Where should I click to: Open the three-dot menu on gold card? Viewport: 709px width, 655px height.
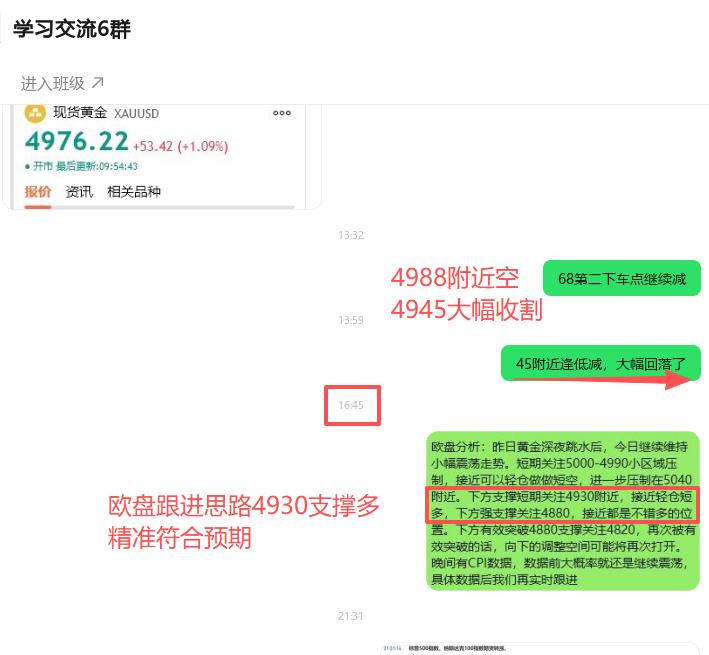(x=282, y=113)
